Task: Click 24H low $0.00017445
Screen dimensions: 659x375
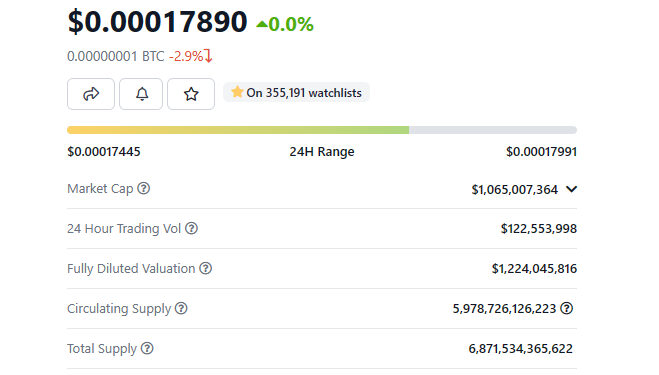Action: click(x=104, y=151)
